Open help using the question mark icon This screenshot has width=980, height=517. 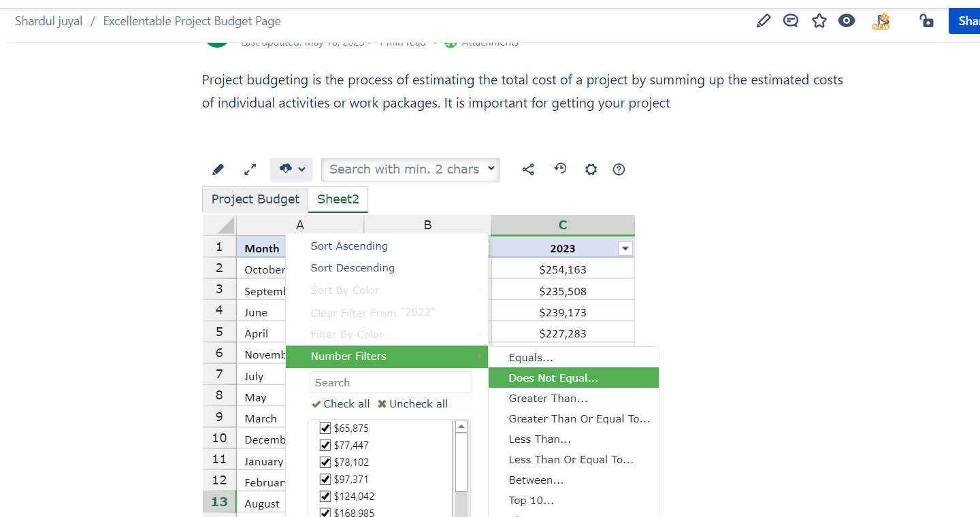619,169
